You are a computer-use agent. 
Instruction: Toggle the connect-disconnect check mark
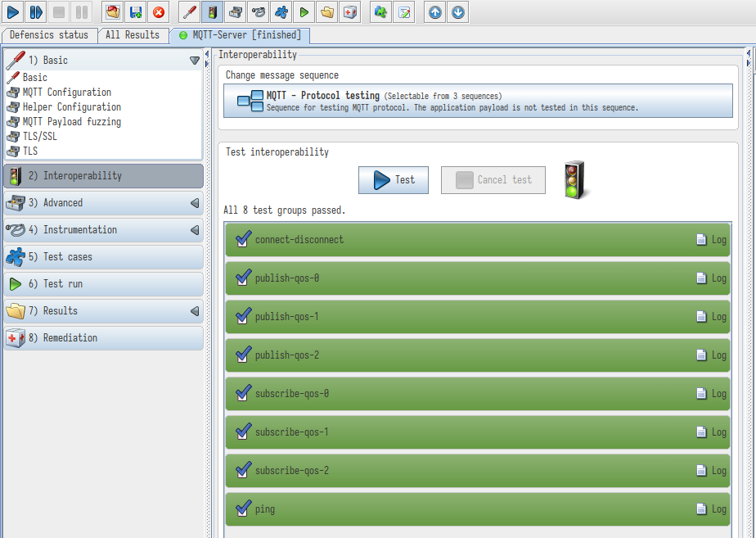[x=244, y=238]
